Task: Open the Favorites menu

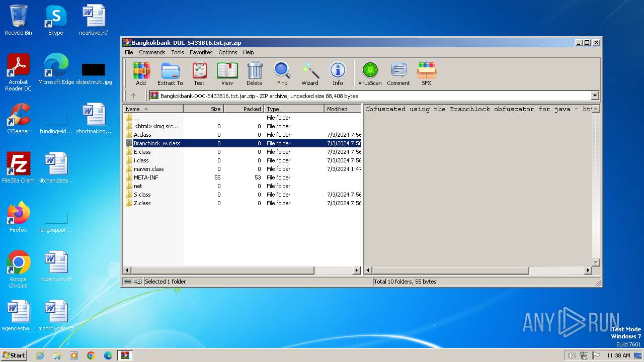Action: (201, 52)
